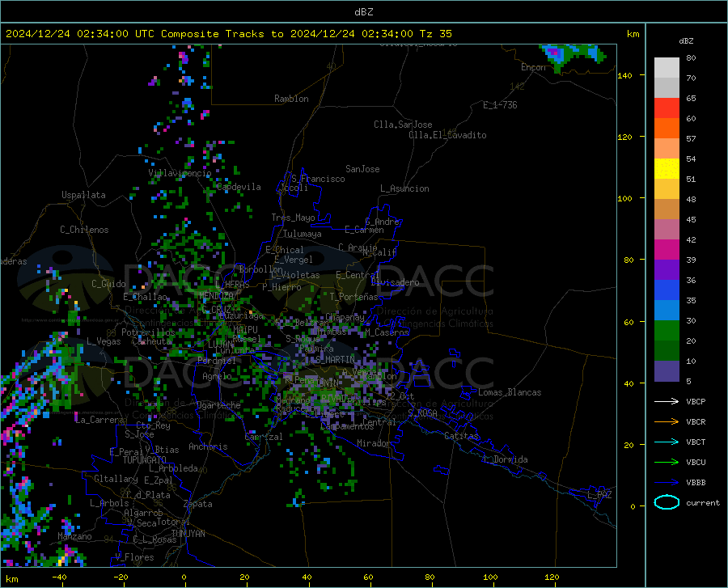Click the Uspallata place label

pos(83,195)
